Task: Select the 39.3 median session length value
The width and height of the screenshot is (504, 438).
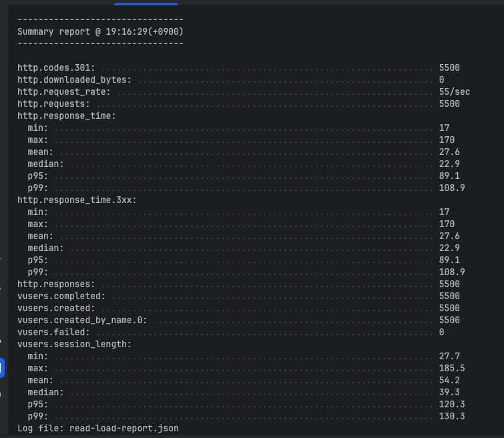Action: (449, 393)
